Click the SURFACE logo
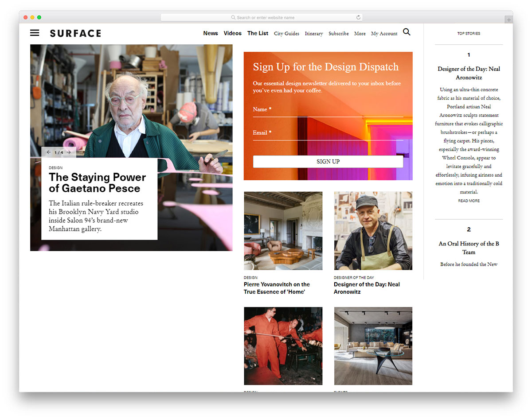The height and width of the screenshot is (419, 532). (x=75, y=33)
